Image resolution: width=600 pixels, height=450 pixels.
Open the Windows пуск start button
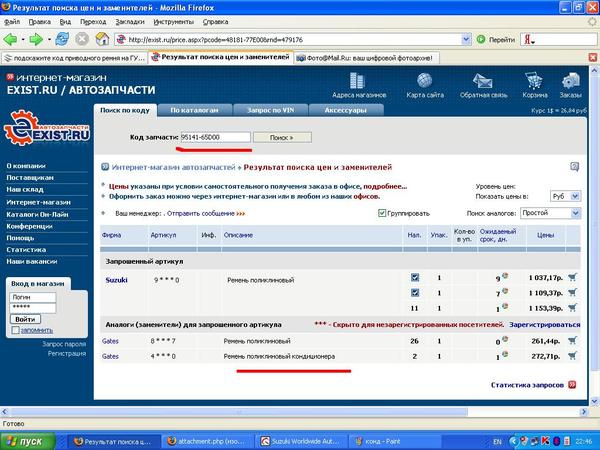28,441
